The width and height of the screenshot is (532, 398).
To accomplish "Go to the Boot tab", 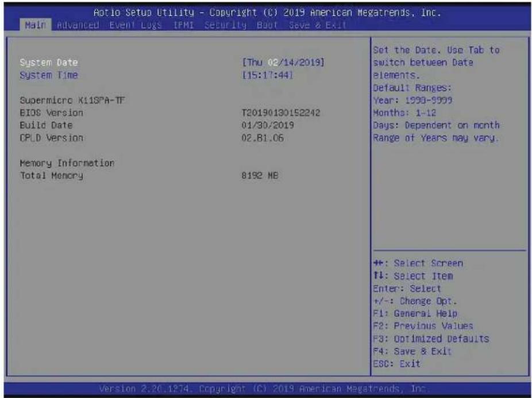I will (267, 25).
